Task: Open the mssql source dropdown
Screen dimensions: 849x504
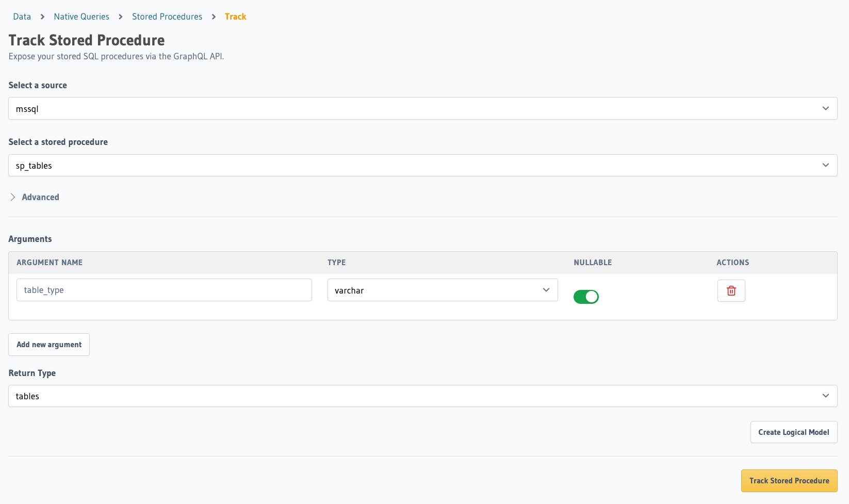Action: (422, 108)
